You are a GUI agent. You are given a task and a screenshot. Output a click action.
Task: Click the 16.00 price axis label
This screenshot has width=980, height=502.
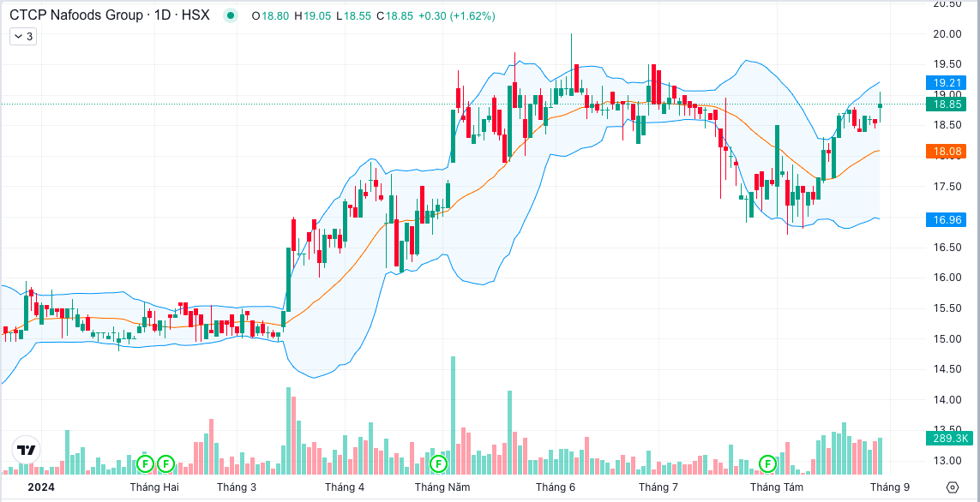pyautogui.click(x=947, y=278)
